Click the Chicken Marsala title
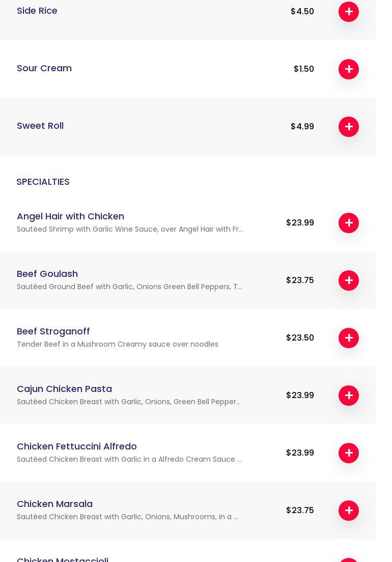 coord(54,504)
